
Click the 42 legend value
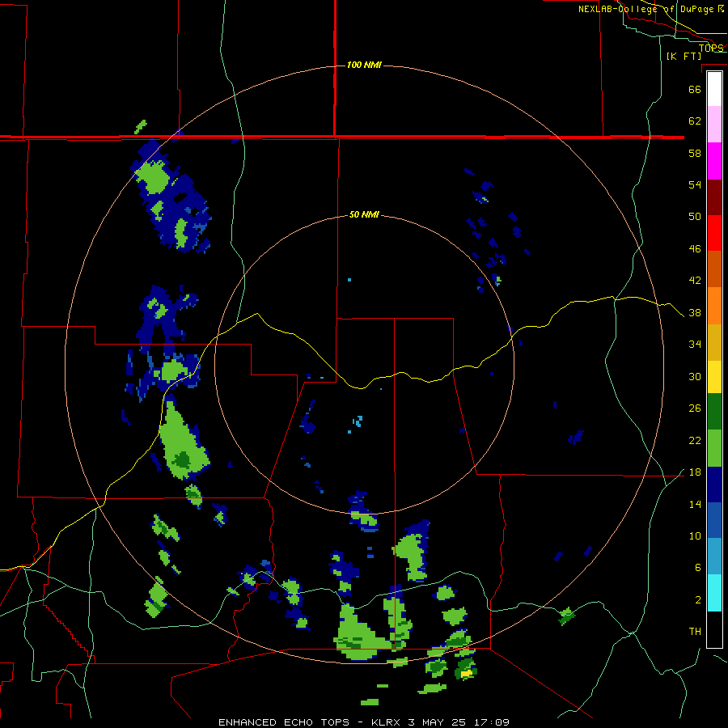[695, 281]
